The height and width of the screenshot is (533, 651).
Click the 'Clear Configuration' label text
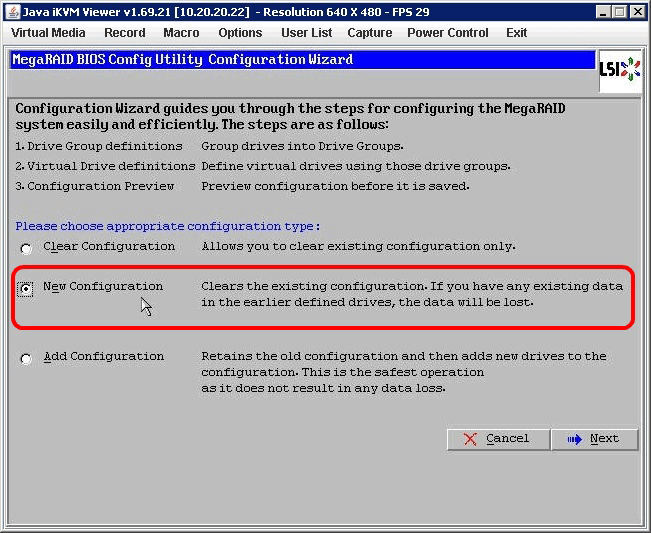click(109, 246)
